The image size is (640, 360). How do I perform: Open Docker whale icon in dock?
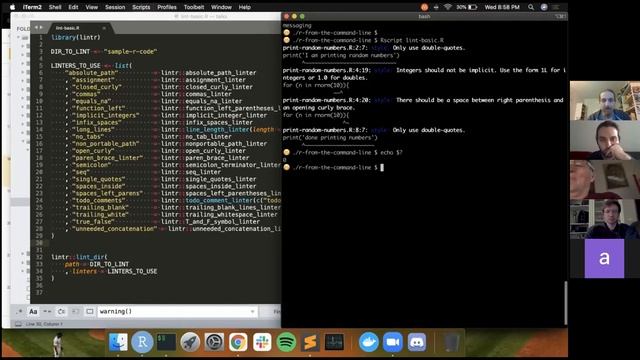369,342
